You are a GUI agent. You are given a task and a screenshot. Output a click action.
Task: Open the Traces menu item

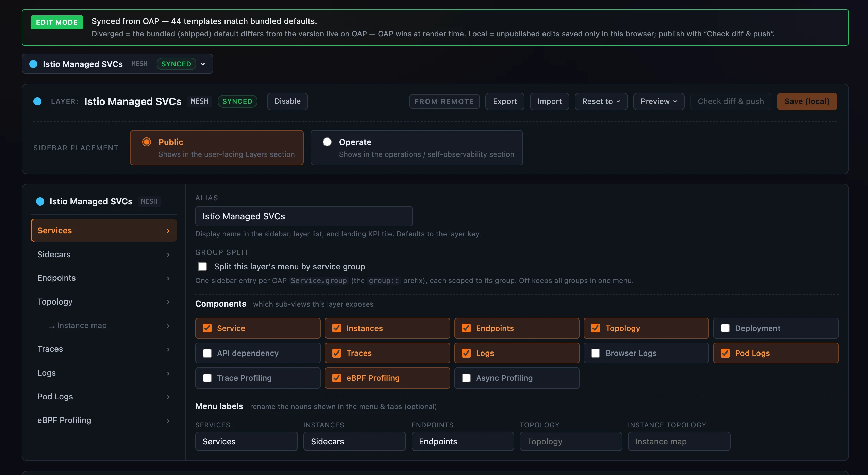[x=104, y=349]
